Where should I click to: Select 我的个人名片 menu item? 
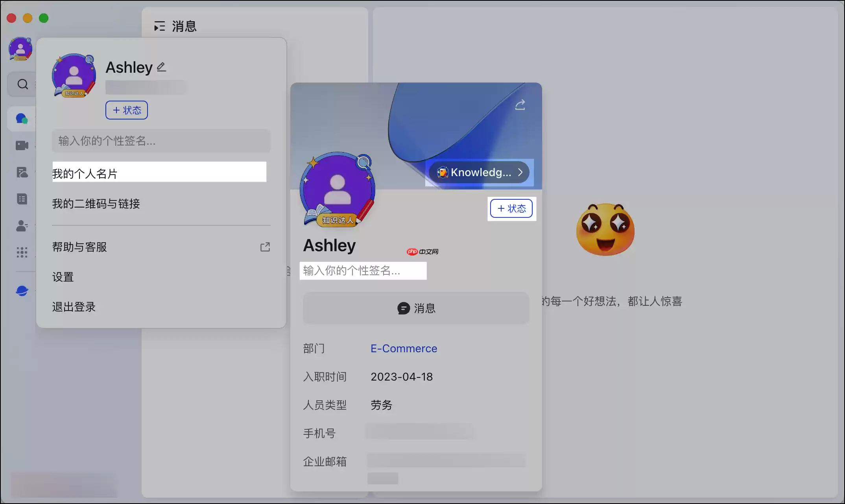point(85,173)
